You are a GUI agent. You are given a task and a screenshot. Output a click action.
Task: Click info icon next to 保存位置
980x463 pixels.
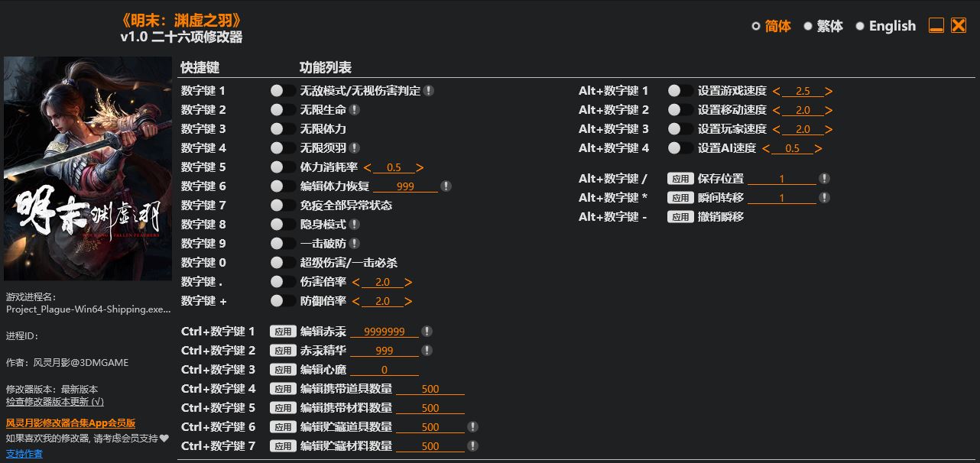click(824, 179)
